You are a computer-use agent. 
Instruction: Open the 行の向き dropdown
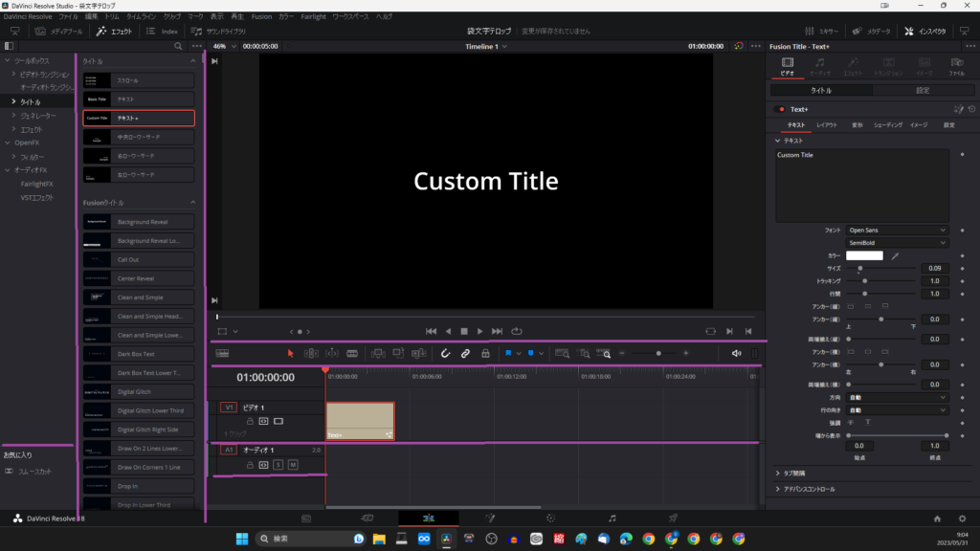[x=897, y=410]
